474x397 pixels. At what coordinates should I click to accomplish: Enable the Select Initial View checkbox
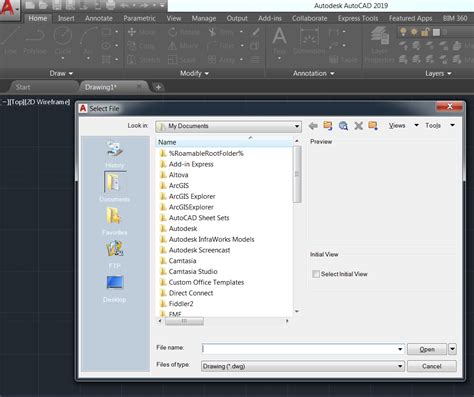[x=316, y=274]
